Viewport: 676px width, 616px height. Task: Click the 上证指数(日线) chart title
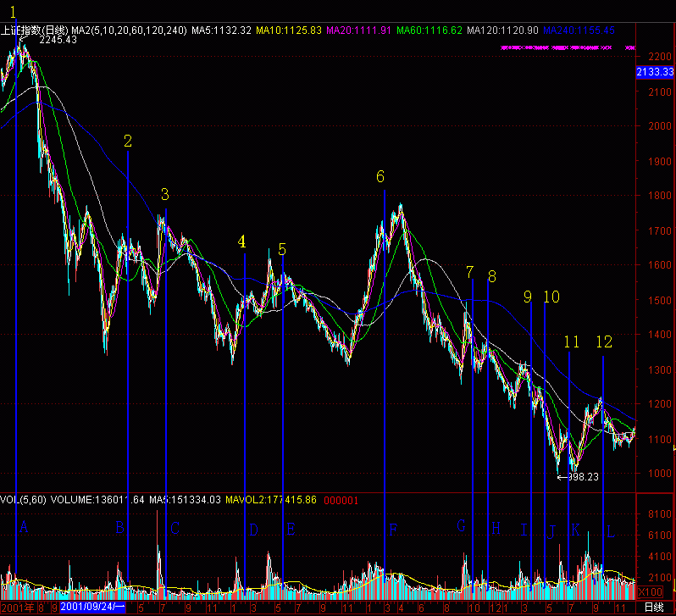(x=31, y=30)
